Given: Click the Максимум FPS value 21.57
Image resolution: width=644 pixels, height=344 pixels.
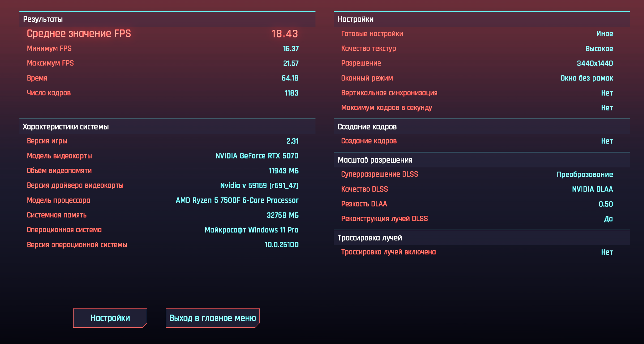Looking at the screenshot, I should click(291, 63).
